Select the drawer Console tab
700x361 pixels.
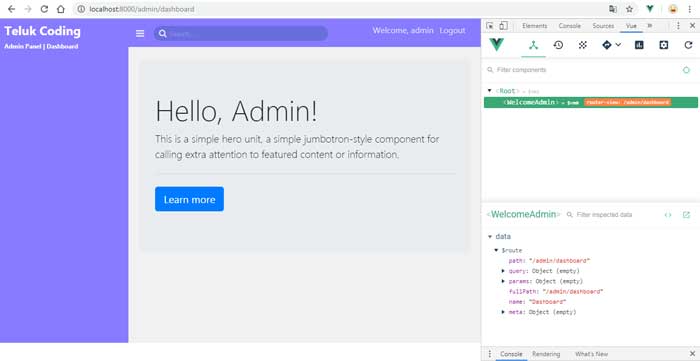pos(511,354)
